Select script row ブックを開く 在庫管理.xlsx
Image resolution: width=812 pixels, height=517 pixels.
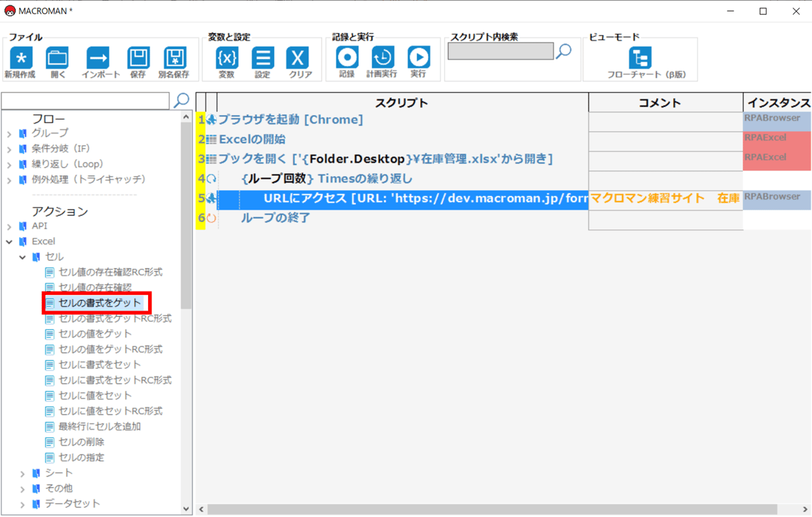tap(403, 159)
